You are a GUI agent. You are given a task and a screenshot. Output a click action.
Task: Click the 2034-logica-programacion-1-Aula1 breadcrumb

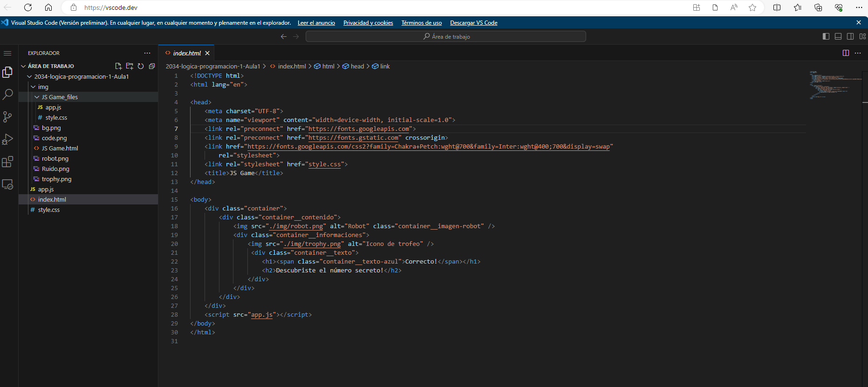pos(213,66)
